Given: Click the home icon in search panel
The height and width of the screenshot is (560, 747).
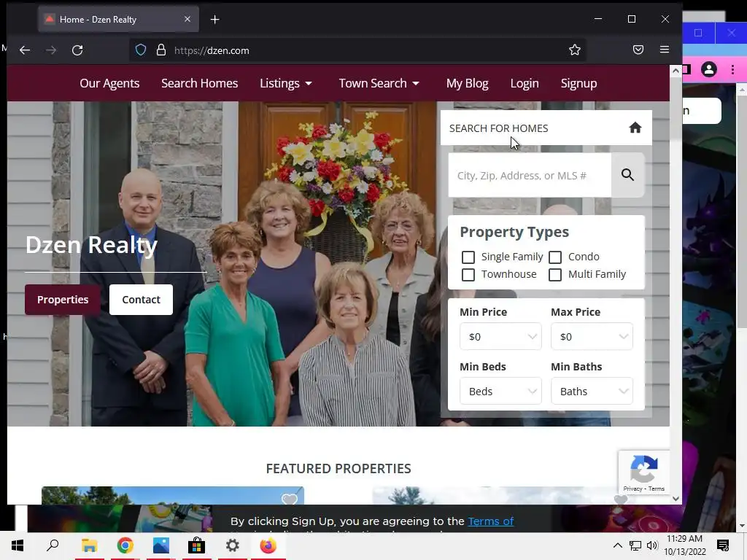Looking at the screenshot, I should (635, 128).
